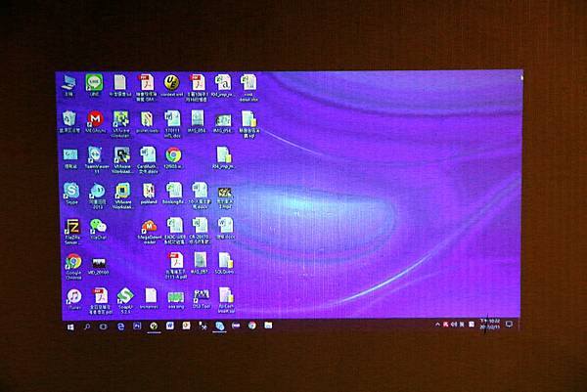
Task: Show hidden system tray icons
Action: pyautogui.click(x=437, y=325)
